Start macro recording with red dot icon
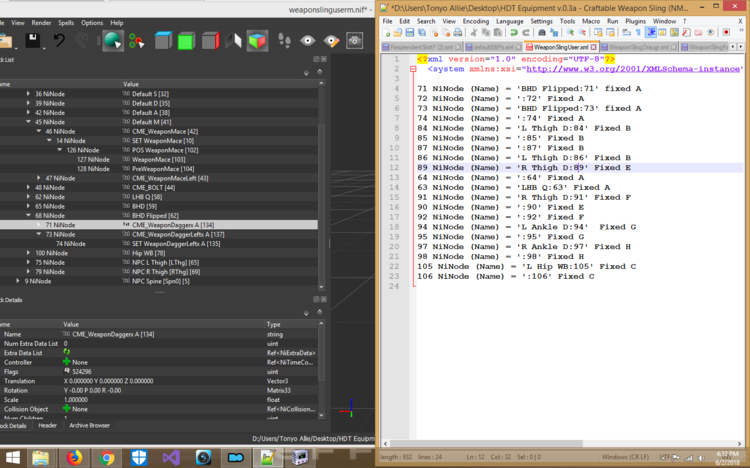 [726, 33]
